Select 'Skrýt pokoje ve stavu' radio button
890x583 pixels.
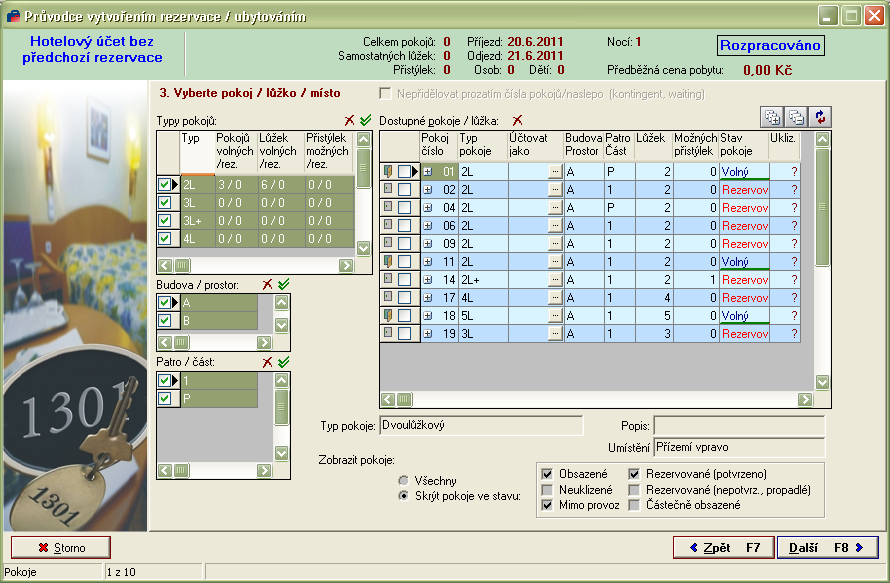tap(403, 496)
